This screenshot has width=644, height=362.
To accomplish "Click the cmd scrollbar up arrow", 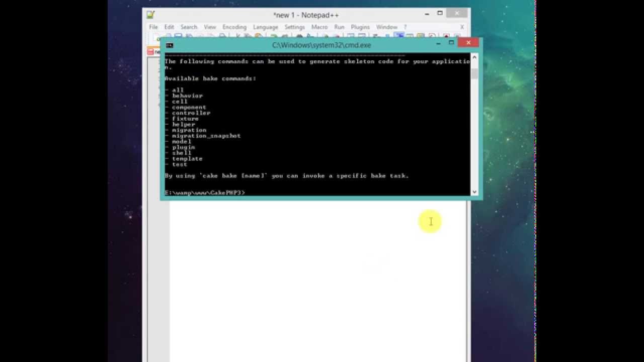I will click(x=474, y=57).
